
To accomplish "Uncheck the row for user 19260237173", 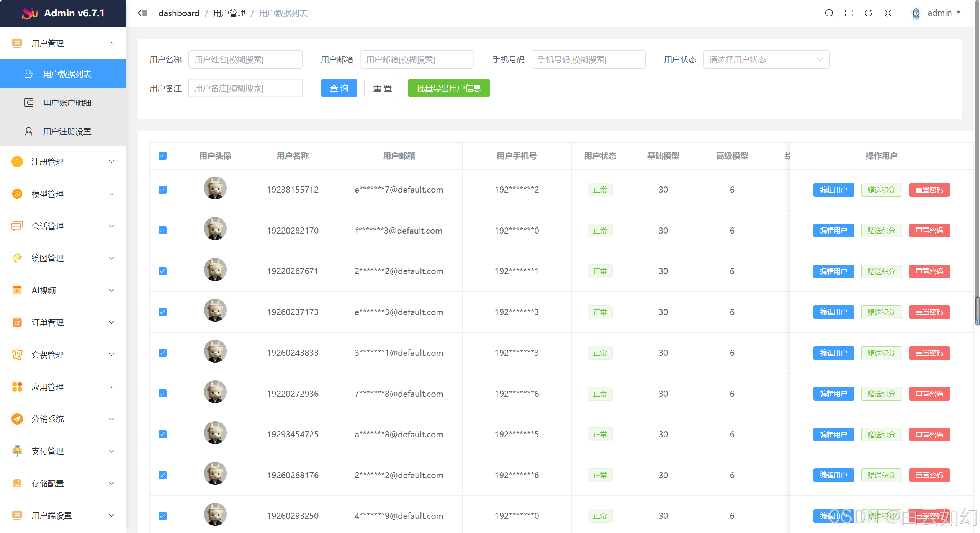I will (x=162, y=312).
